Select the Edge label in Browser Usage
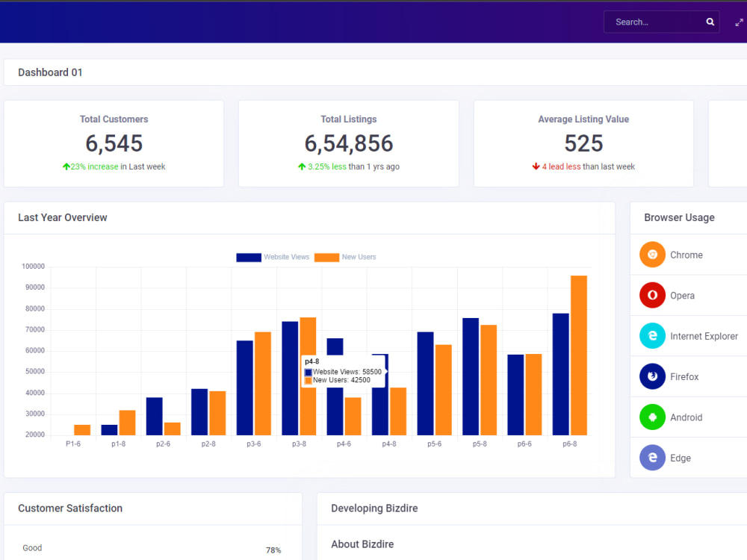 tap(681, 458)
